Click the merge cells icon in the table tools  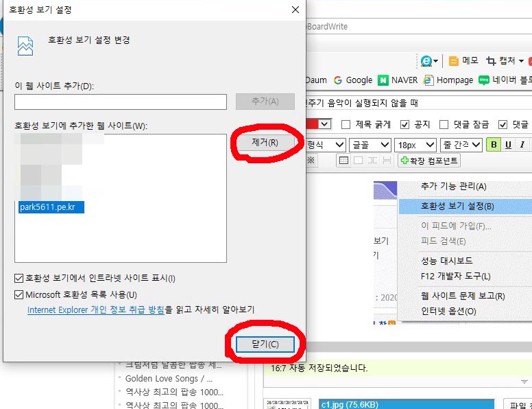372,161
